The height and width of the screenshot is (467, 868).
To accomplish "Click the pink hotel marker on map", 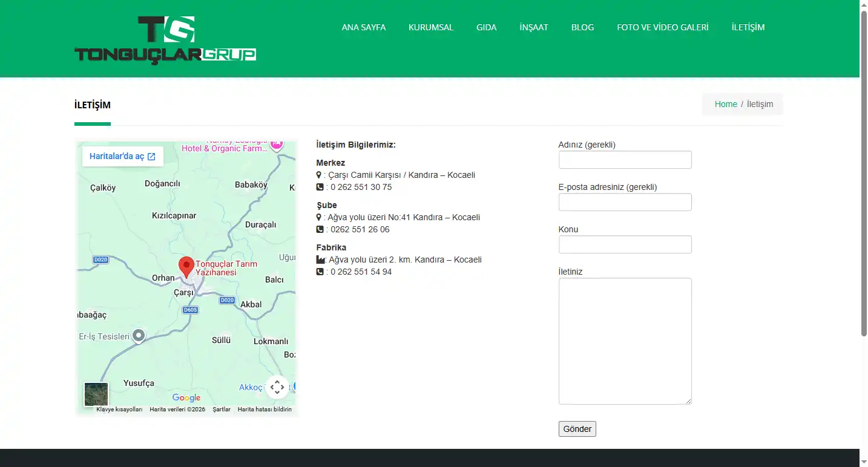I will [277, 144].
